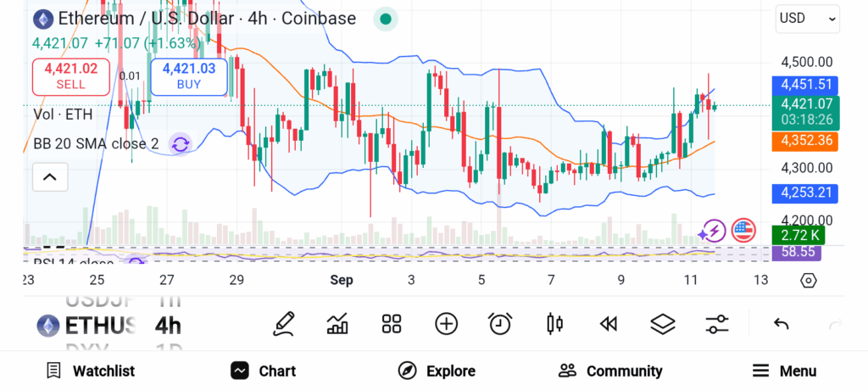Switch to the Watchlist tab
Image resolution: width=868 pixels, height=391 pixels.
(90, 371)
